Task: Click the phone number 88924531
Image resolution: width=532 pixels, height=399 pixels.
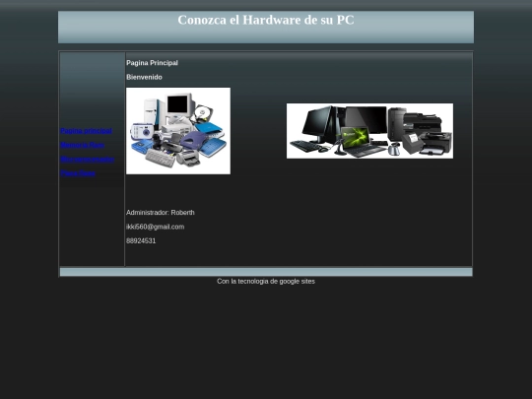Action: point(141,241)
